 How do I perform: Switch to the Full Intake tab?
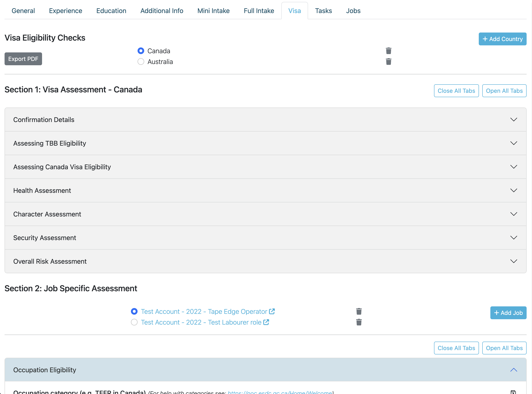(259, 11)
